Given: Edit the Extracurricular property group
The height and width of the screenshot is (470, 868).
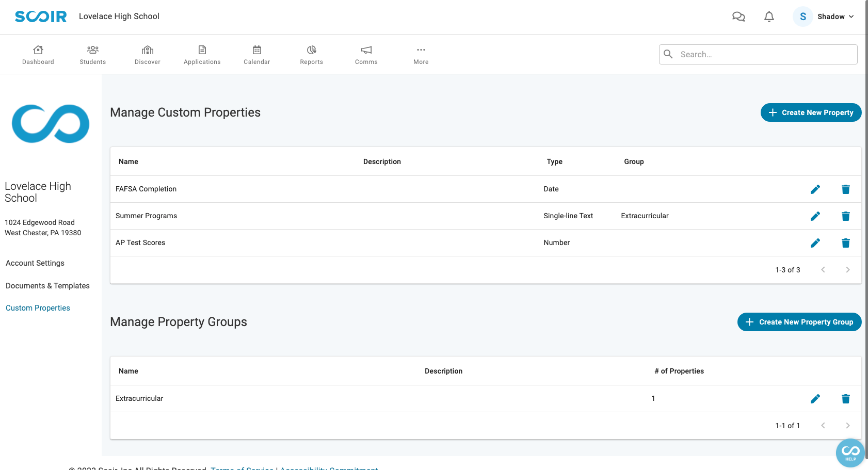Looking at the screenshot, I should click(815, 399).
